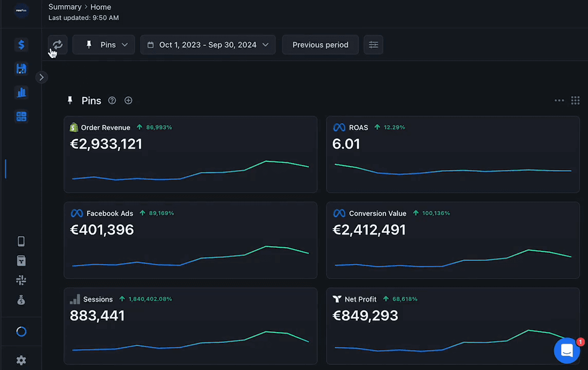Click the ROAS sparkline chart
588x370 pixels.
click(453, 169)
